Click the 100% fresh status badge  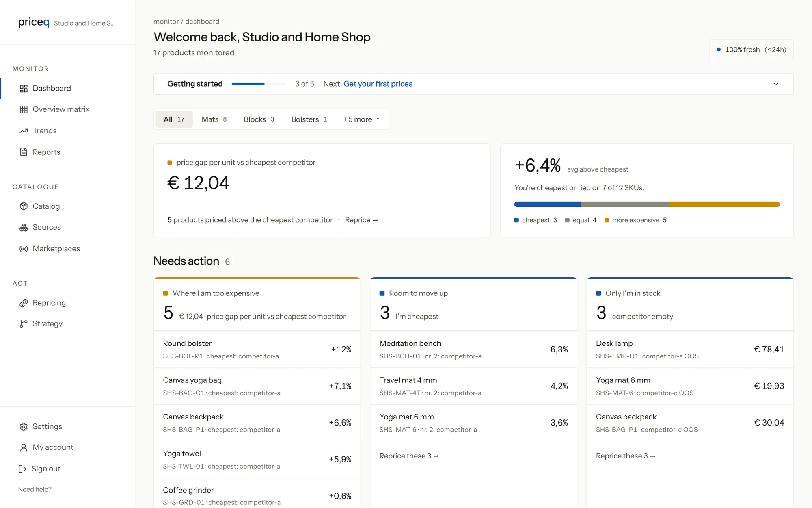pyautogui.click(x=752, y=50)
